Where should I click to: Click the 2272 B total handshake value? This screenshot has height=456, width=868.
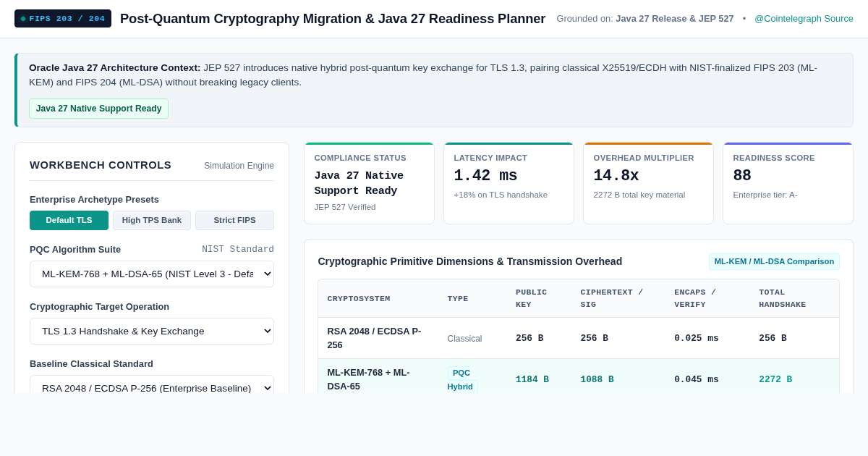(x=775, y=379)
